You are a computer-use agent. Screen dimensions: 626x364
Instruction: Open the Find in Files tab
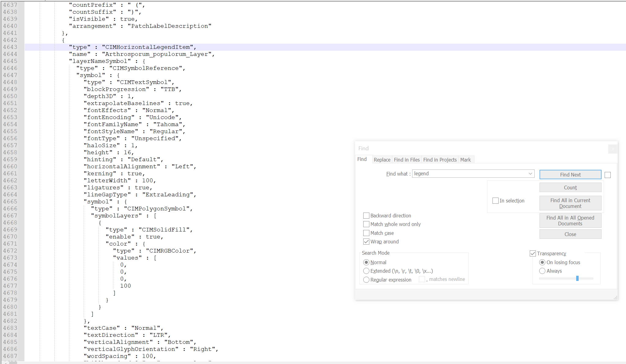(x=407, y=159)
